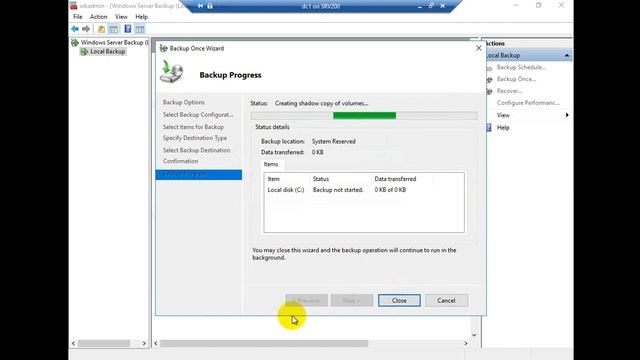Click the Up one level folder icon
The height and width of the screenshot is (360, 640).
(101, 29)
